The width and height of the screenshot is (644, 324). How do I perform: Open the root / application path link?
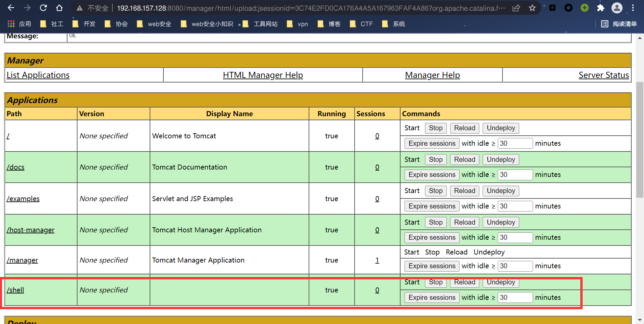[8, 136]
